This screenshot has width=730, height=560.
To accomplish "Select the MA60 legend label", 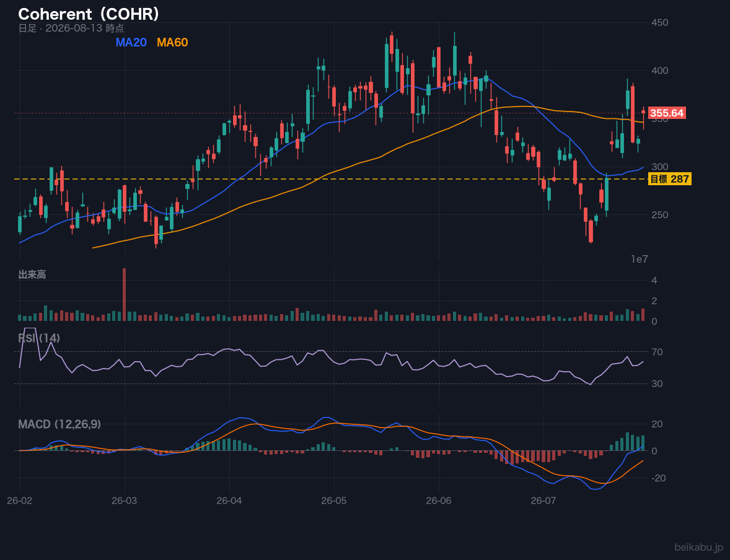I will pyautogui.click(x=172, y=42).
